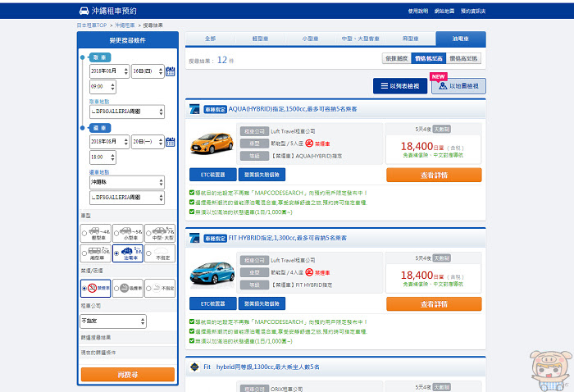
Task: Click the blue FIT HYBRID car thumbnail
Action: click(x=212, y=273)
